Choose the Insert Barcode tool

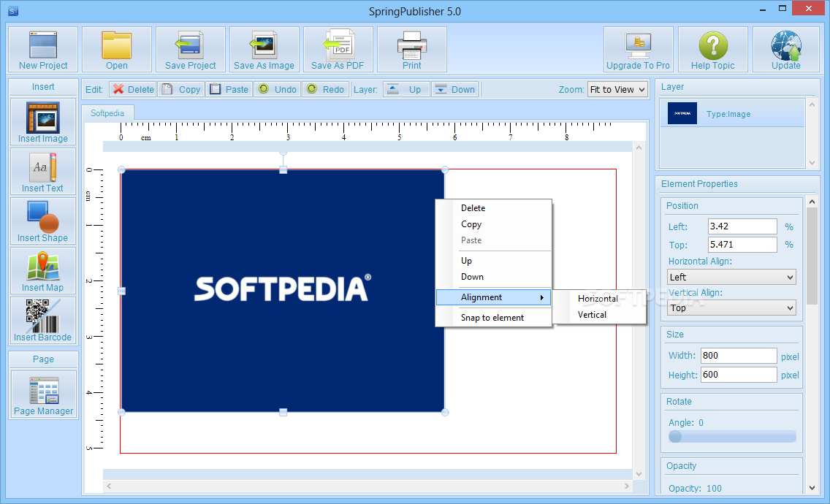point(43,320)
